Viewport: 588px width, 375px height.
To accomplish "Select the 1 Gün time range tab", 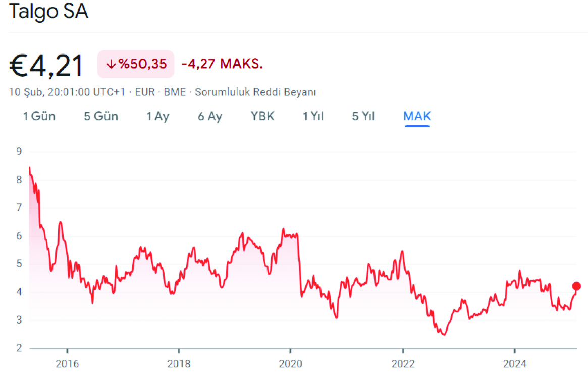I will [x=39, y=116].
